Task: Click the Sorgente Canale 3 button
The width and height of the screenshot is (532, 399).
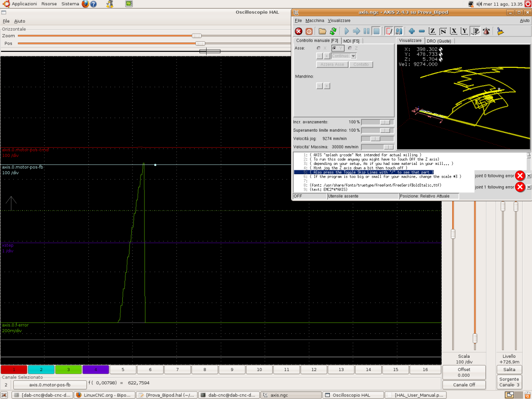Action: (509, 382)
